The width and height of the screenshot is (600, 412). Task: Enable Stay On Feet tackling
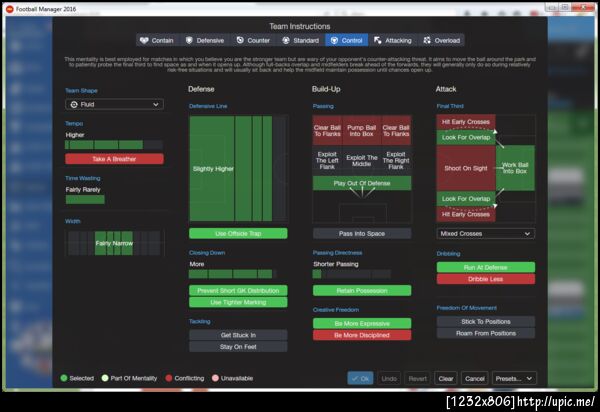click(238, 347)
